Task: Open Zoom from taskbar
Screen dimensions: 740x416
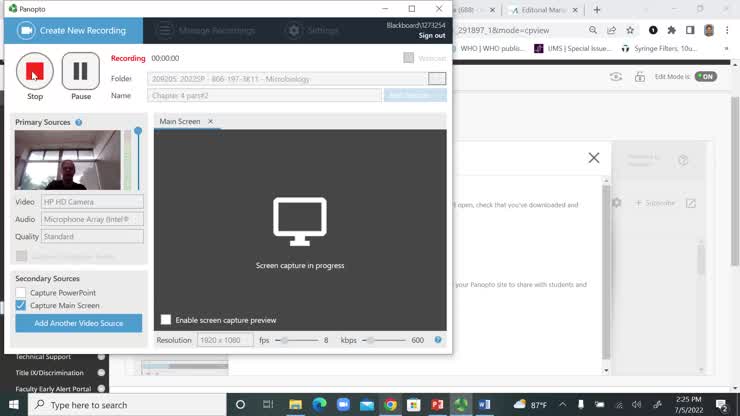Action: pos(343,405)
